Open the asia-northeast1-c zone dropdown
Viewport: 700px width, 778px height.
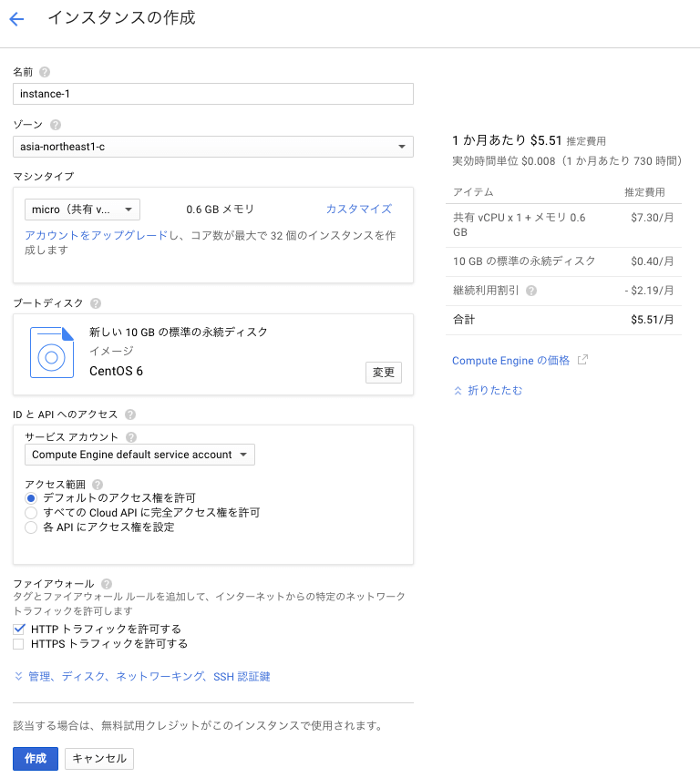[x=213, y=147]
